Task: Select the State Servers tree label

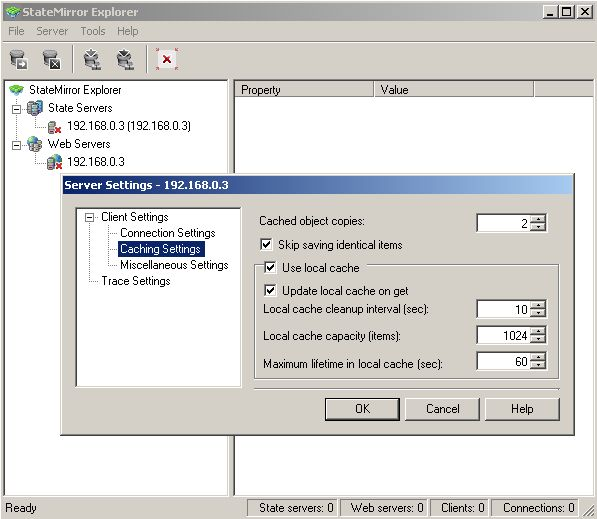Action: click(80, 108)
